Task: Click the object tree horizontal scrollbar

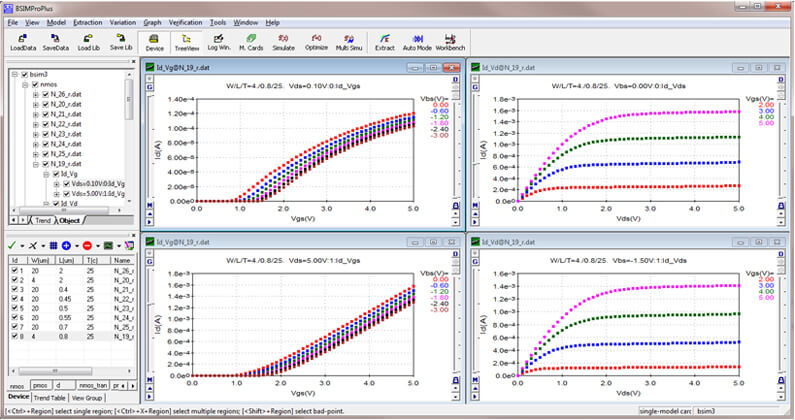Action: pyautogui.click(x=66, y=209)
